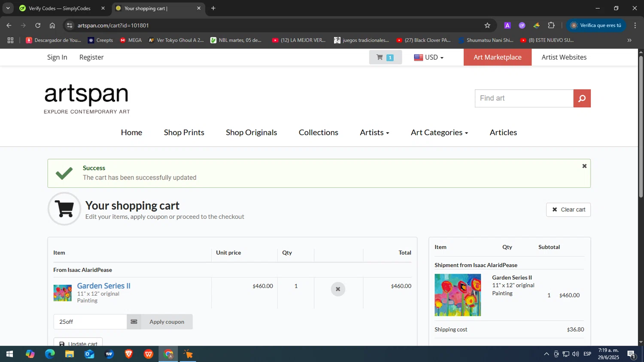Viewport: 644px width, 362px height.
Task: Open Chrome profile Verifica que eres tú
Action: (x=596, y=25)
